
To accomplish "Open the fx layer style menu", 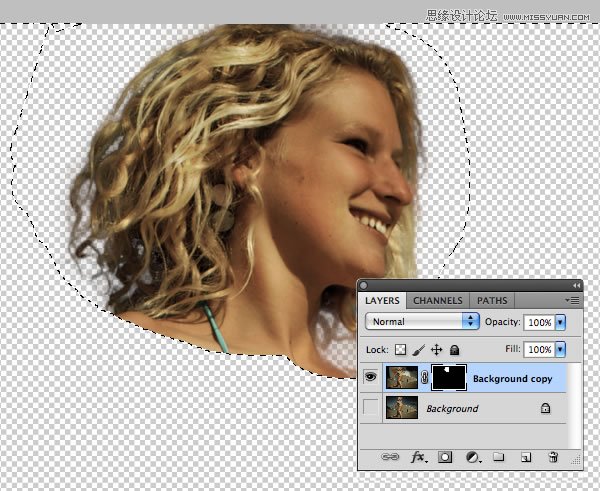I will pos(419,456).
